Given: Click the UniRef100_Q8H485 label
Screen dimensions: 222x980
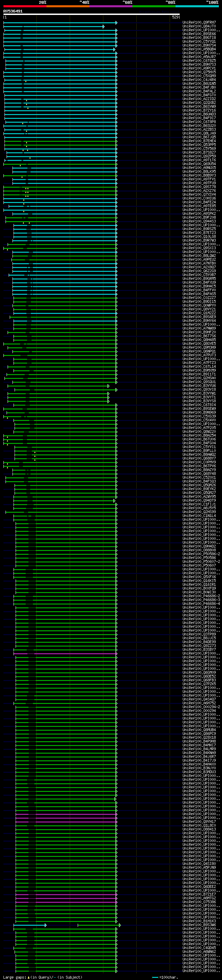Looking at the screenshot, I should coord(199,340).
